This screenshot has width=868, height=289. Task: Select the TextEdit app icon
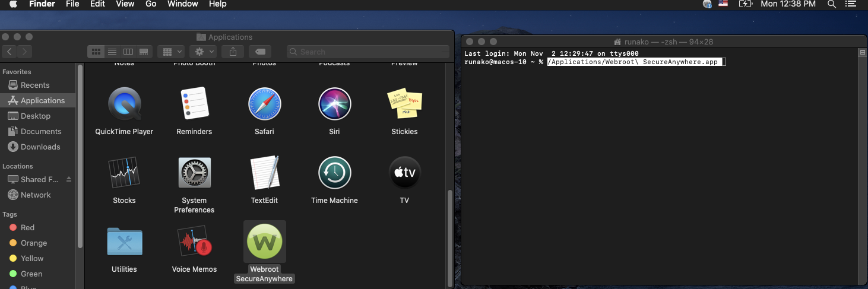pos(264,173)
